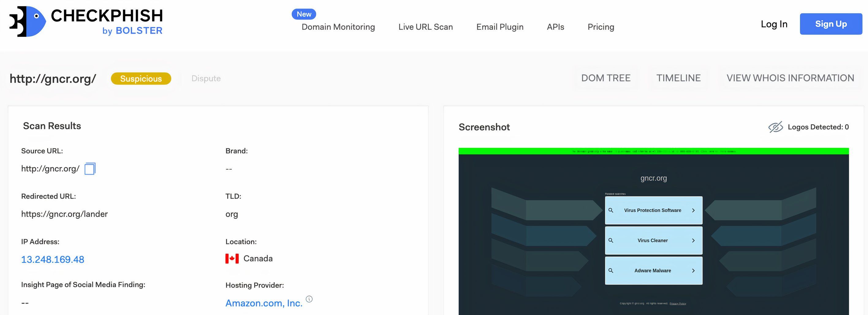Click search icon in Virus Protection Software
The width and height of the screenshot is (868, 315).
coord(611,210)
